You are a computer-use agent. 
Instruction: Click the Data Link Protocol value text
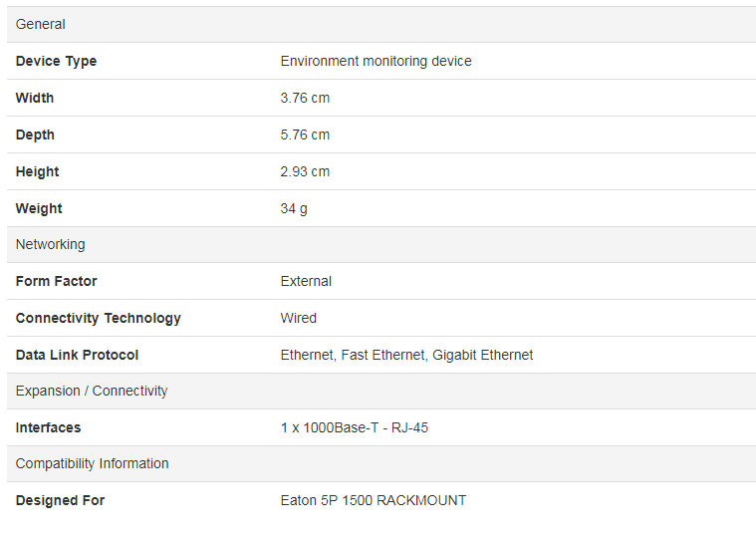tap(406, 355)
